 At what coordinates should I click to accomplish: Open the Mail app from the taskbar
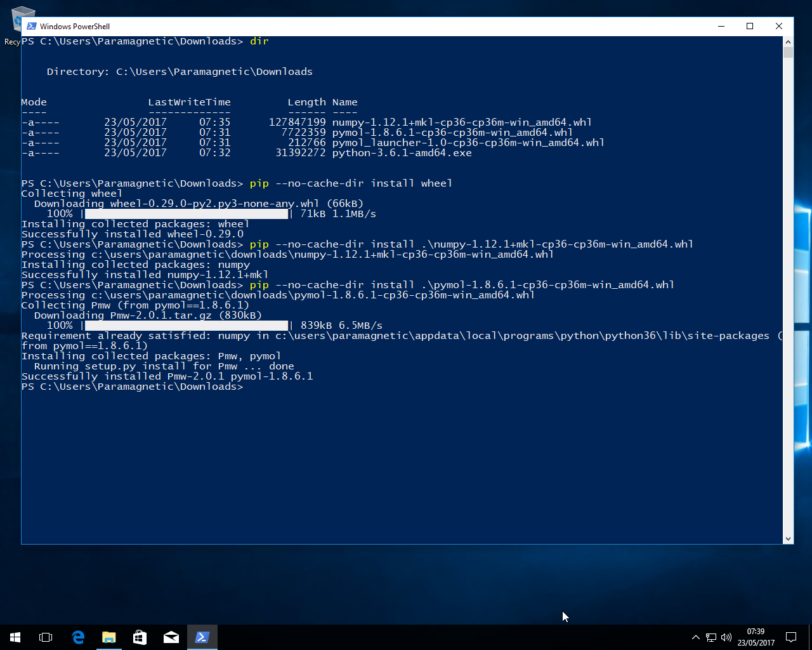[x=171, y=637]
